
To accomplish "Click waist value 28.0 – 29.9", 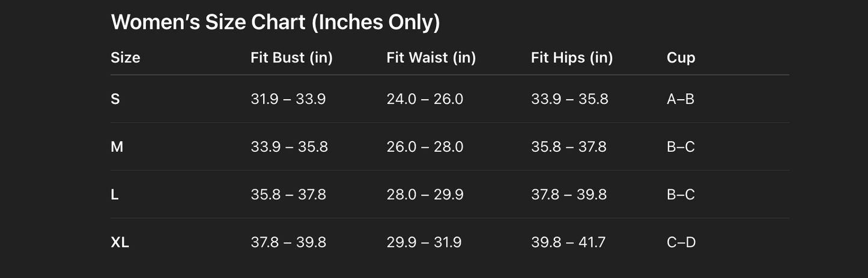I will click(425, 195).
